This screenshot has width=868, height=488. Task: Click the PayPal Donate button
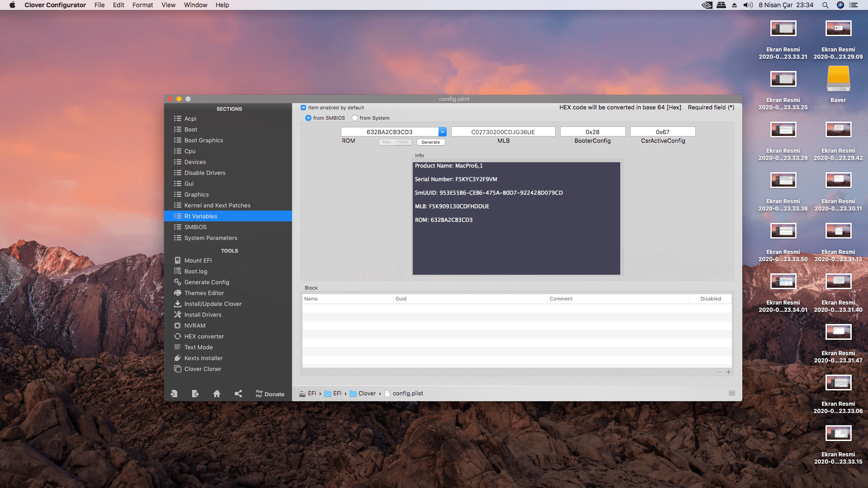point(270,394)
